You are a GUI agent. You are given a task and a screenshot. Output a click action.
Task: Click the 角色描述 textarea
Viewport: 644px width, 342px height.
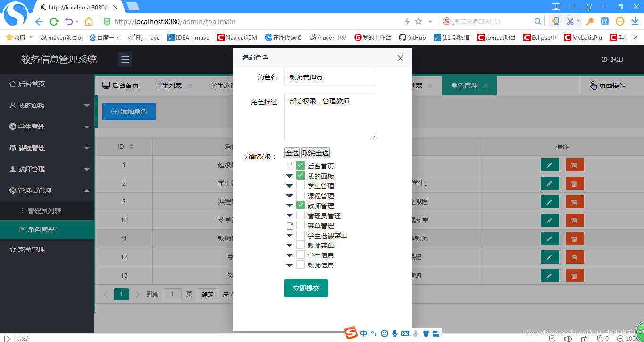[x=330, y=117]
